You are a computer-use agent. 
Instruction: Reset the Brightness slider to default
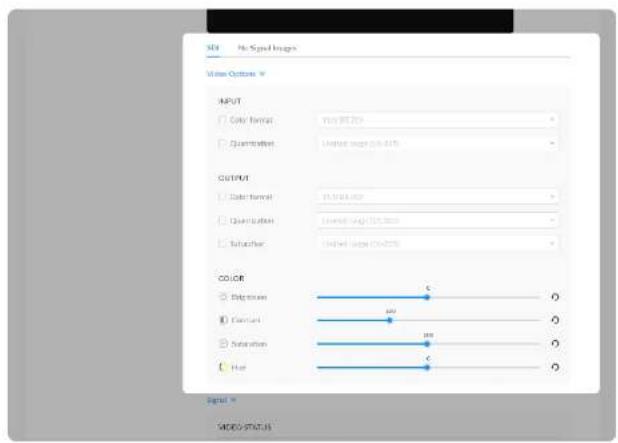[x=555, y=297]
